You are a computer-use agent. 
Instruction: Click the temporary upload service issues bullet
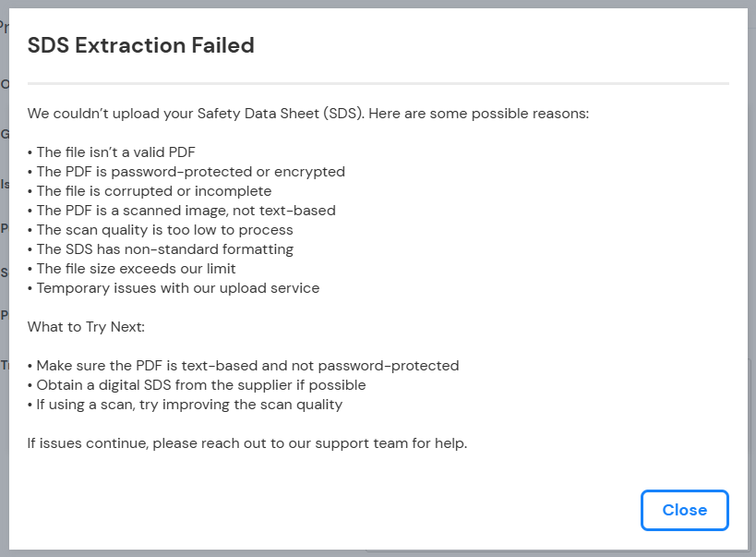[174, 287]
